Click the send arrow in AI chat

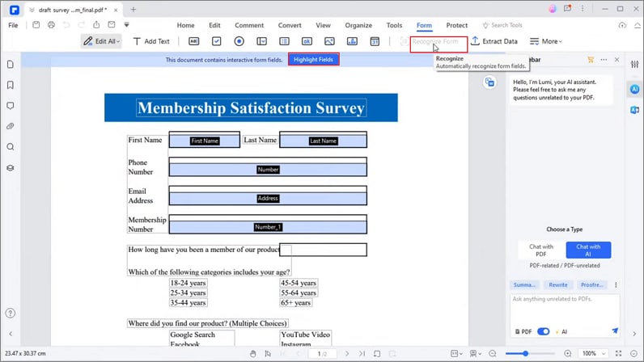pos(615,330)
